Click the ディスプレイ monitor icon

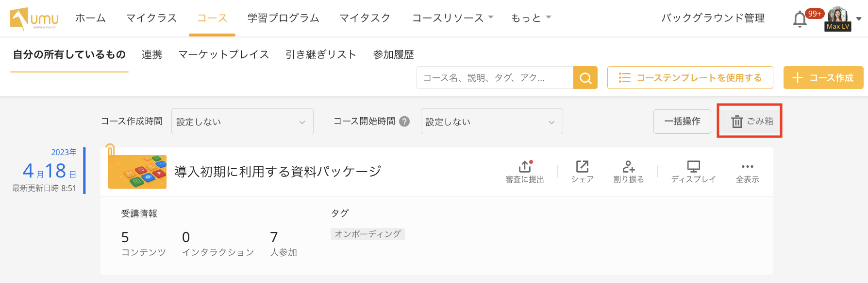693,167
